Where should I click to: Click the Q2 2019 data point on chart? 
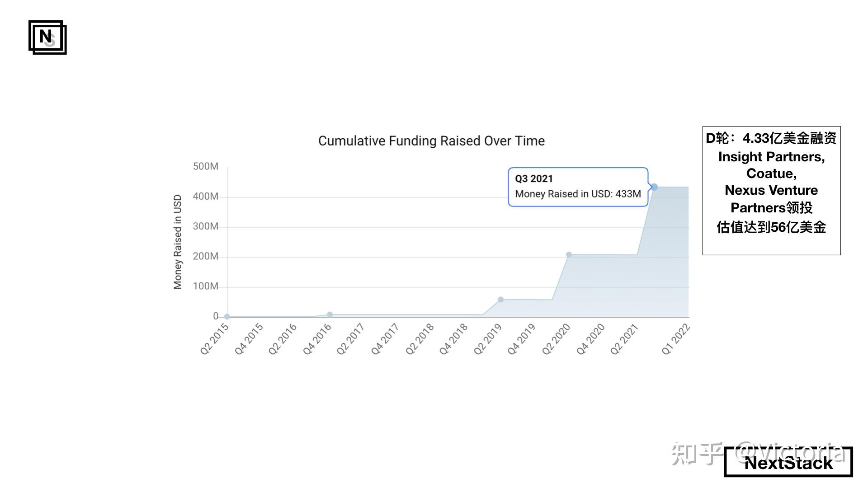click(x=500, y=300)
